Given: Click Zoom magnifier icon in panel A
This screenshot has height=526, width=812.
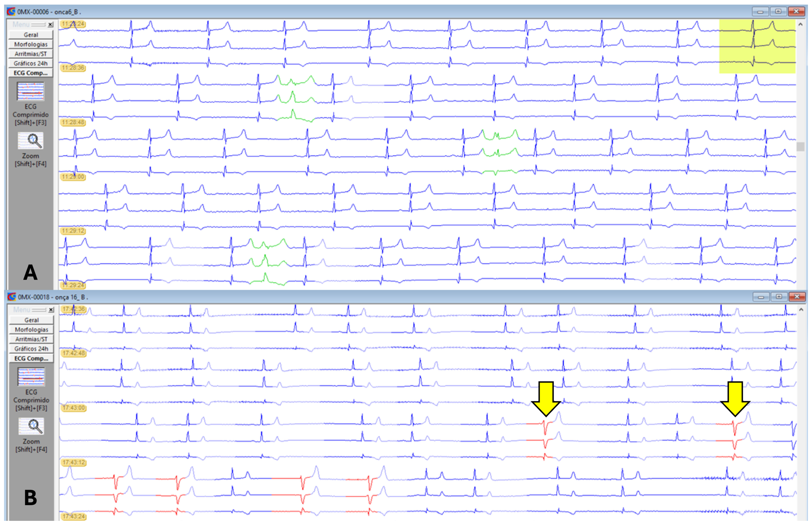Looking at the screenshot, I should tap(30, 141).
